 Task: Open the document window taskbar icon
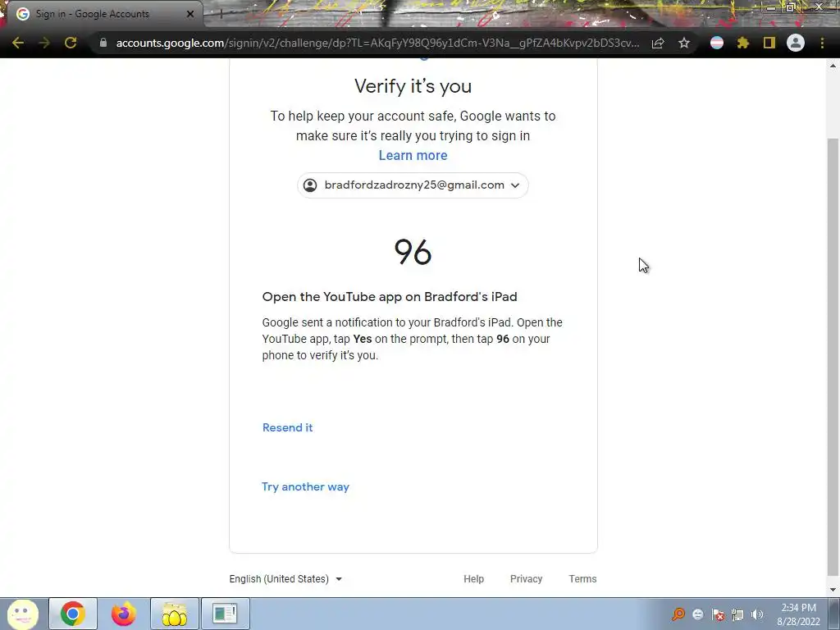pos(225,614)
